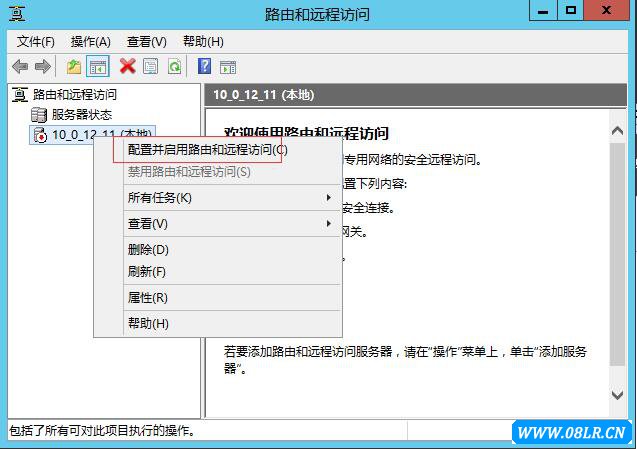Click the green Refresh toolbar icon
Image resolution: width=637 pixels, height=449 pixels.
coord(174,66)
